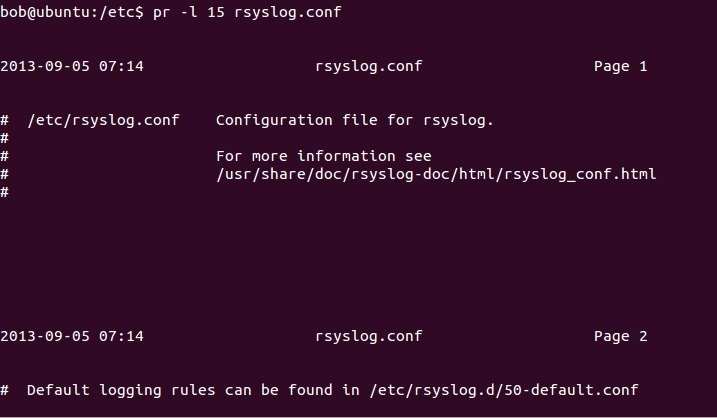Click the word 'logging' in last line
The height and width of the screenshot is (418, 717).
130,391
